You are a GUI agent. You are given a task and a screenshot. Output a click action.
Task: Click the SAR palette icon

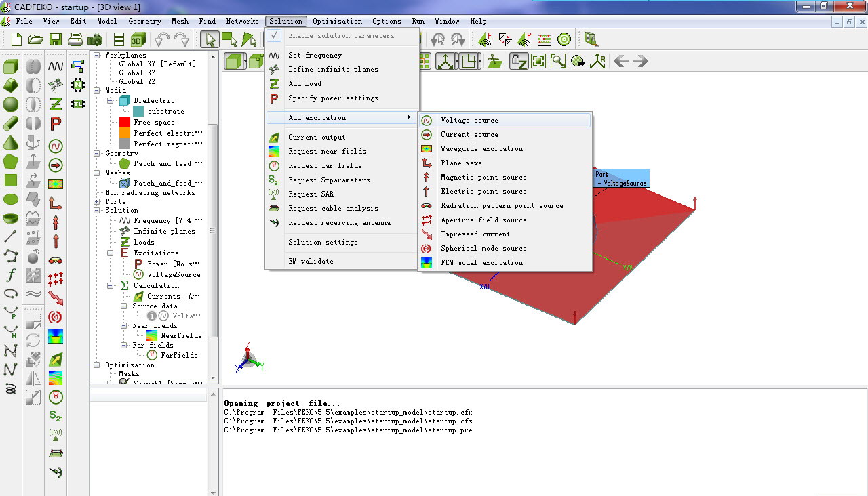point(56,434)
